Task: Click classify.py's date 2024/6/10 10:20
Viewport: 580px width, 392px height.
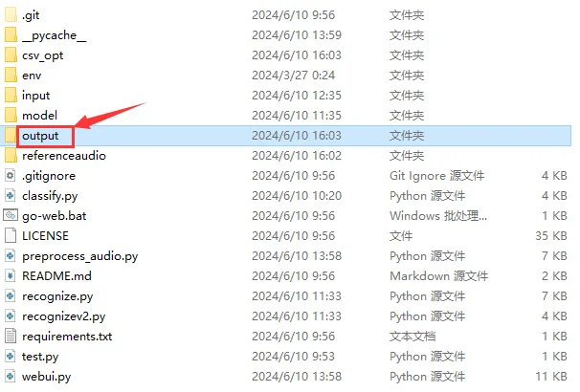Action: click(297, 195)
